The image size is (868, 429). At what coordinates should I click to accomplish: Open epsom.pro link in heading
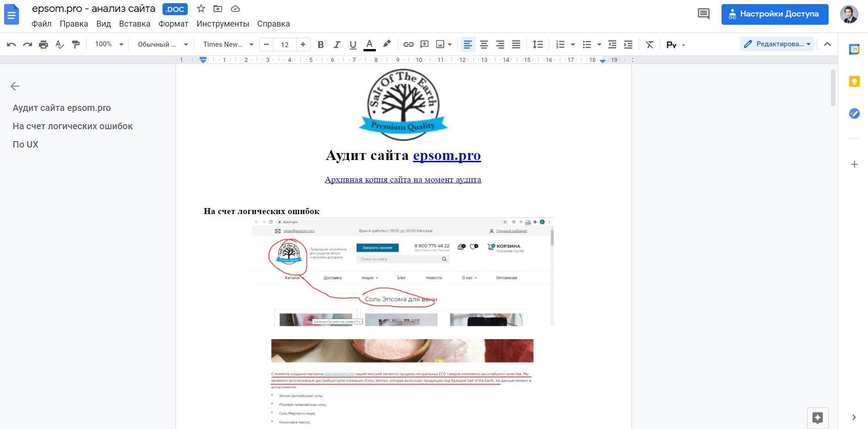click(x=447, y=155)
